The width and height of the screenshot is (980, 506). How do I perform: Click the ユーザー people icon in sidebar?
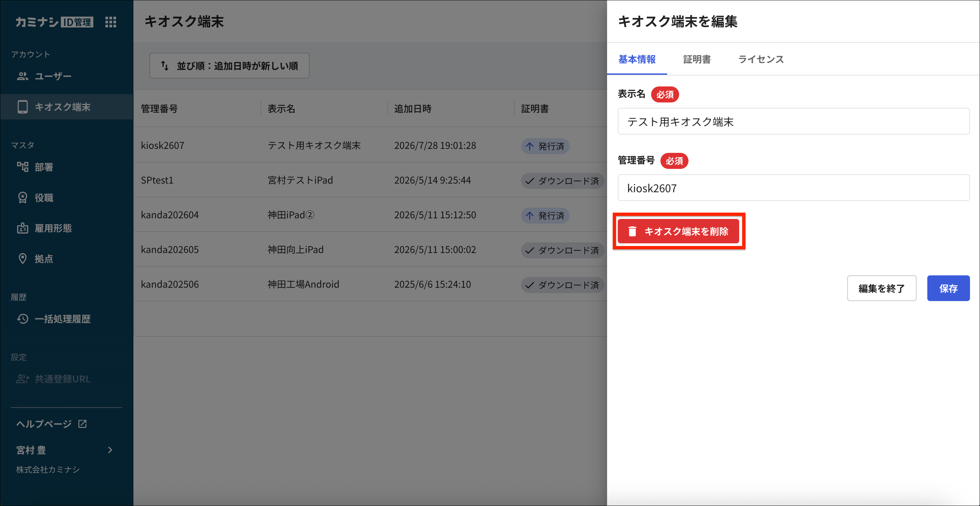click(x=22, y=76)
